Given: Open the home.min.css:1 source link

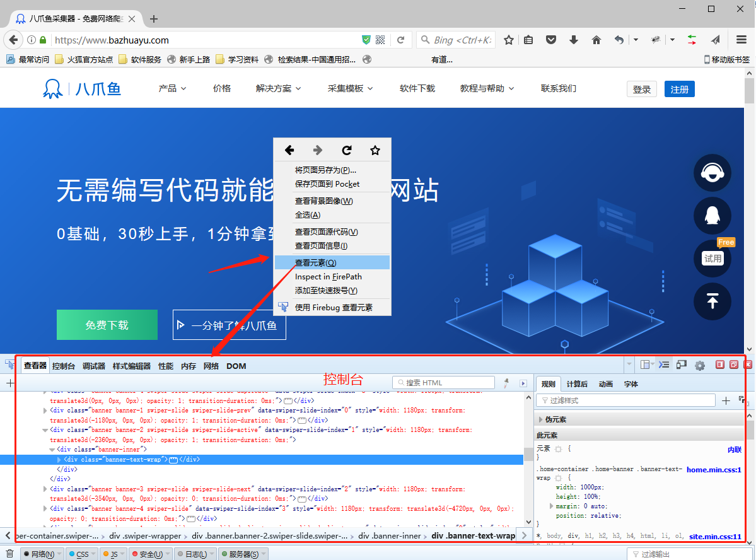Looking at the screenshot, I should click(x=714, y=469).
